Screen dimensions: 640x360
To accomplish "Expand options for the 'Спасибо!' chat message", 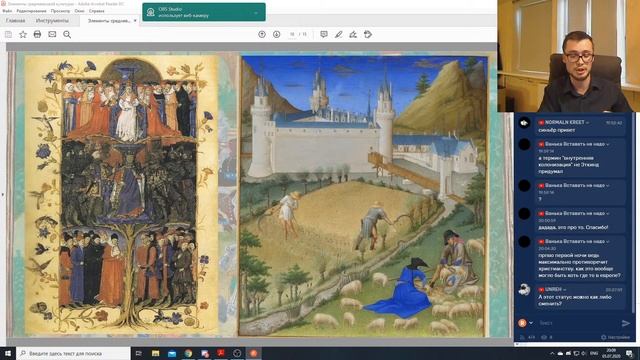I will click(608, 213).
